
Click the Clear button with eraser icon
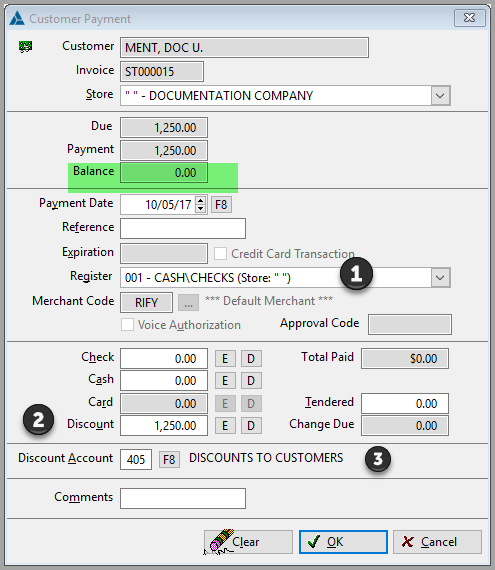[x=248, y=542]
